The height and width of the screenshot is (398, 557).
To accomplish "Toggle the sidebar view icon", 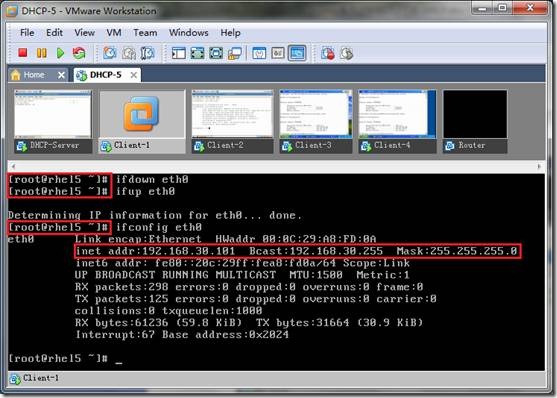I will click(x=179, y=53).
